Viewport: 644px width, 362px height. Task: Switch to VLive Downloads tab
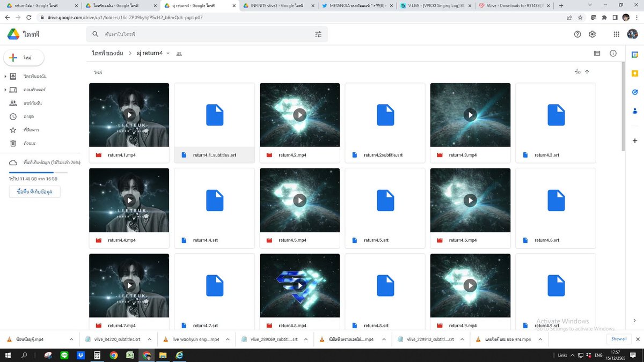[x=515, y=5]
